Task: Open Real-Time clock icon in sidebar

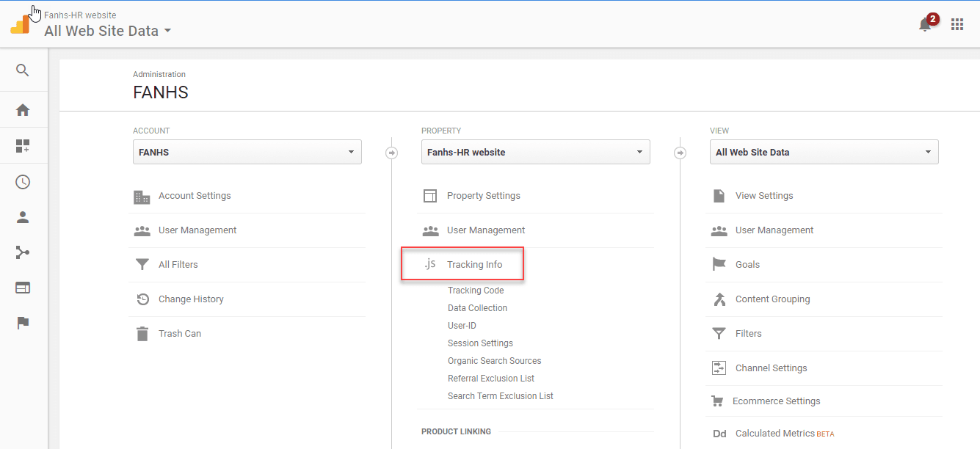Action: (23, 182)
